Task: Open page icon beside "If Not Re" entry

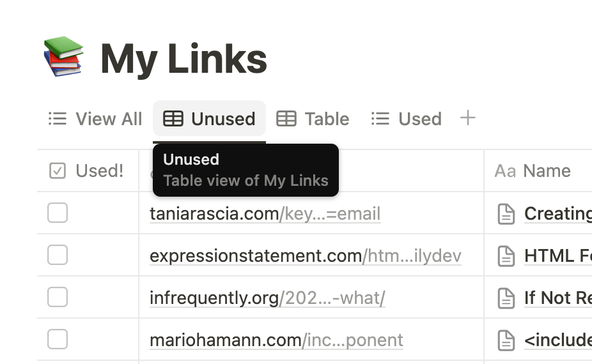Action: (506, 298)
